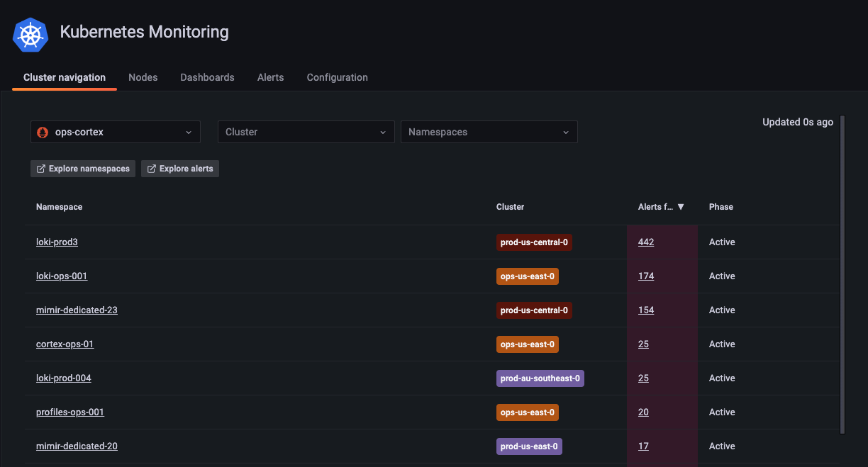868x467 pixels.
Task: Click the 17 alerts count link
Action: 643,446
